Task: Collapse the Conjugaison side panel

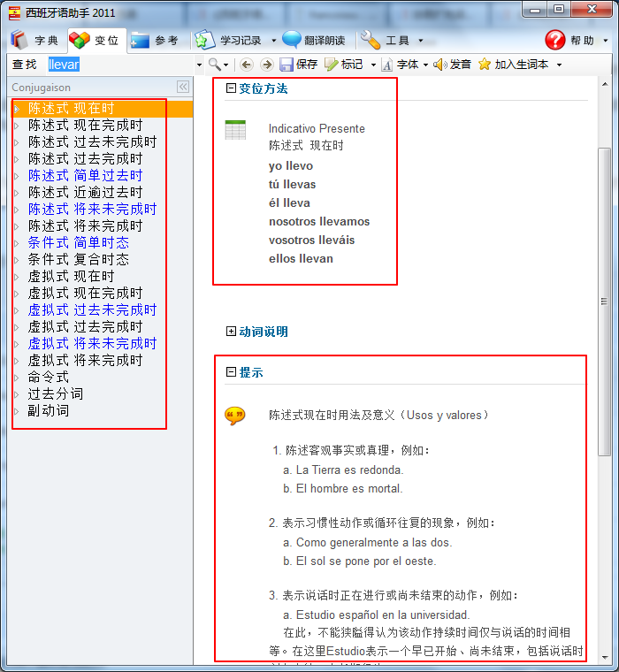Action: click(183, 87)
